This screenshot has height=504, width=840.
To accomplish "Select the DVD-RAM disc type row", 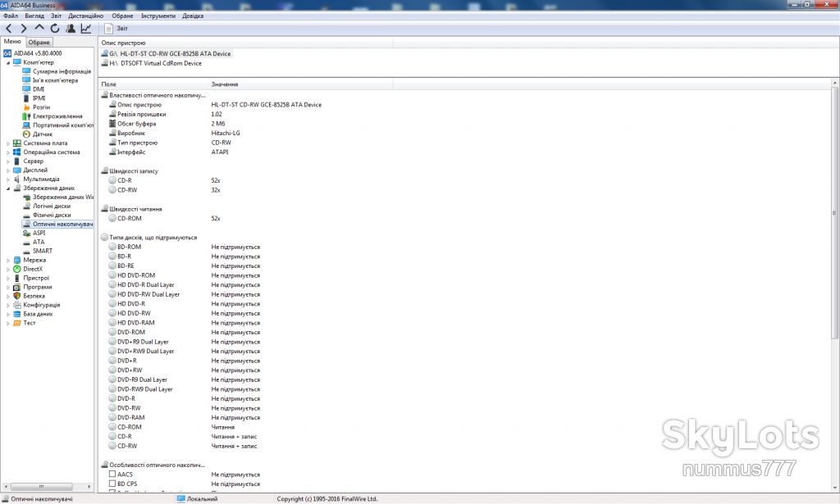I will [185, 418].
